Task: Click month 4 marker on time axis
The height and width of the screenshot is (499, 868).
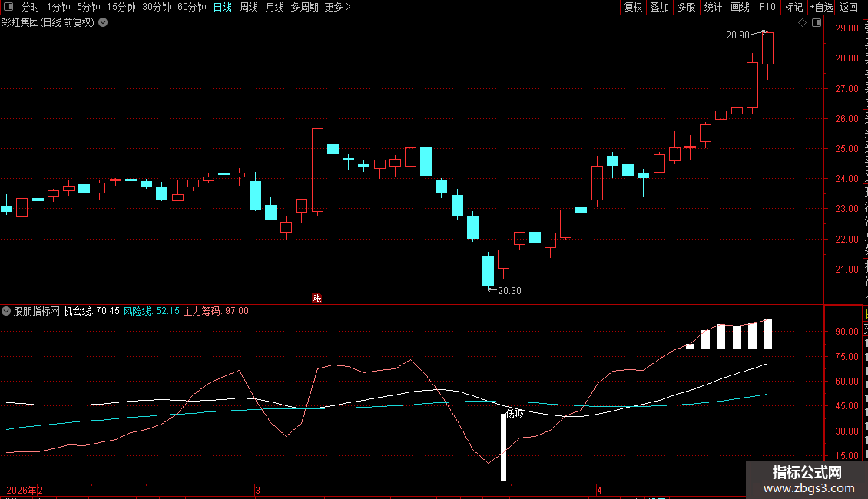Action: tap(599, 490)
